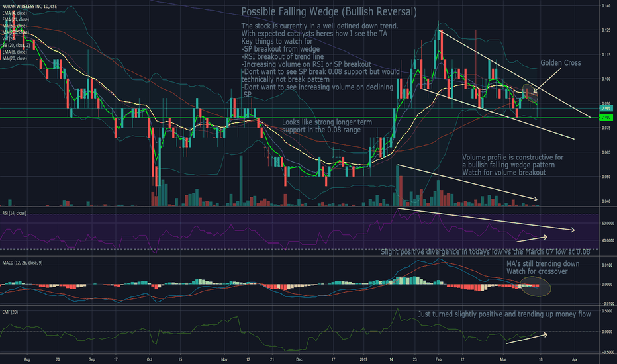Select the Vol (20) indicator legend
This screenshot has width=617, height=364.
click(x=9, y=38)
